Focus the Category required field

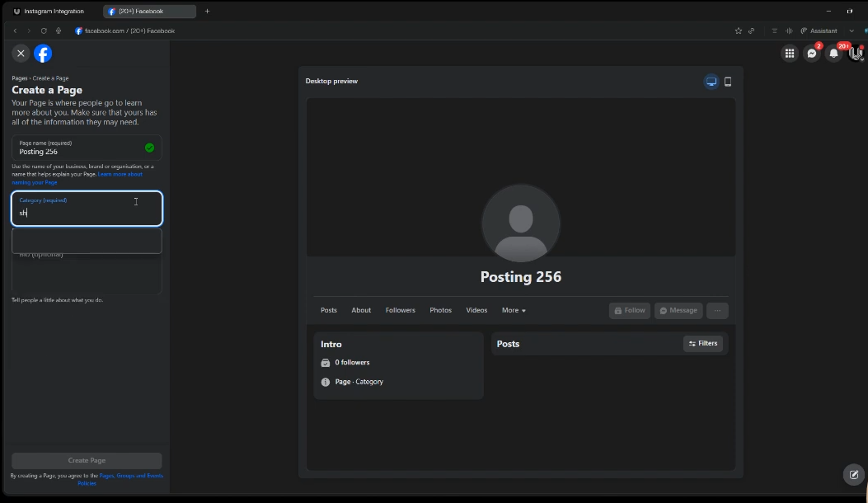tap(87, 209)
